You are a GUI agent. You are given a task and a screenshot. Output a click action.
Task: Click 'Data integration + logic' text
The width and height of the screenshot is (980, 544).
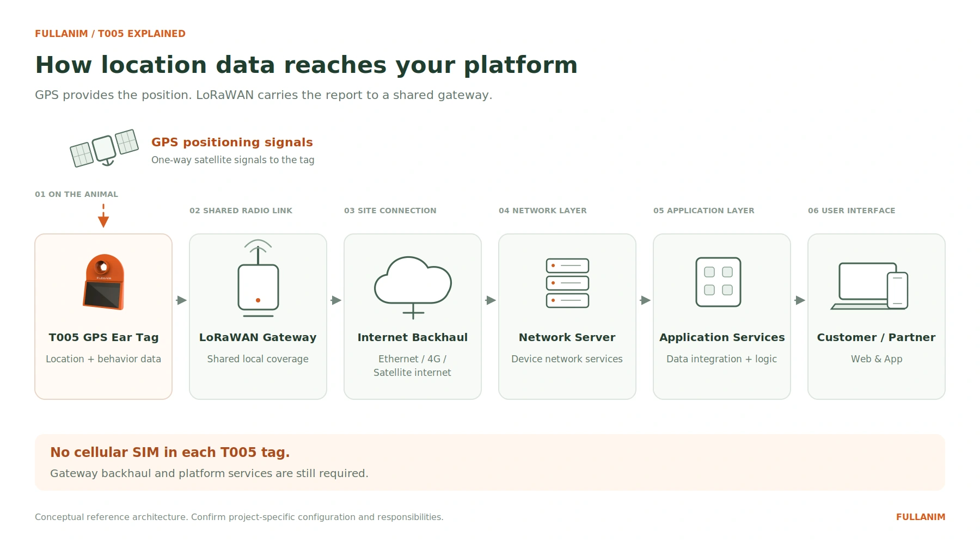[x=722, y=359]
